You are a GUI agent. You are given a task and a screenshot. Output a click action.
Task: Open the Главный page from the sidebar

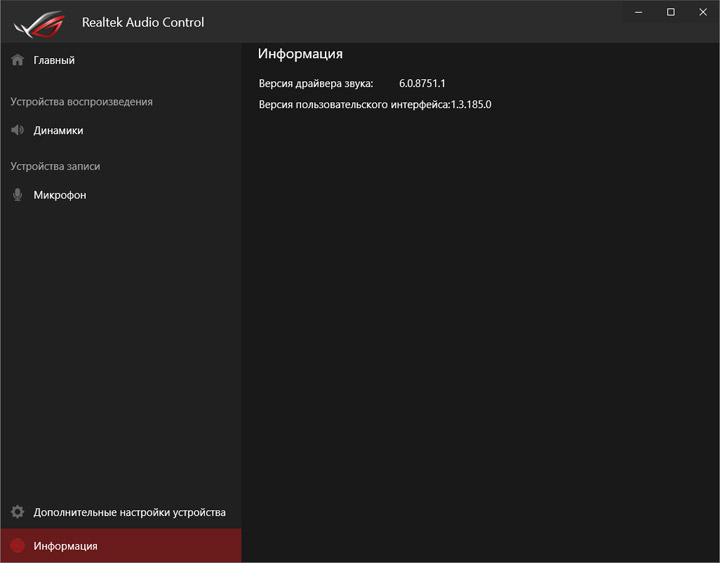click(x=54, y=60)
